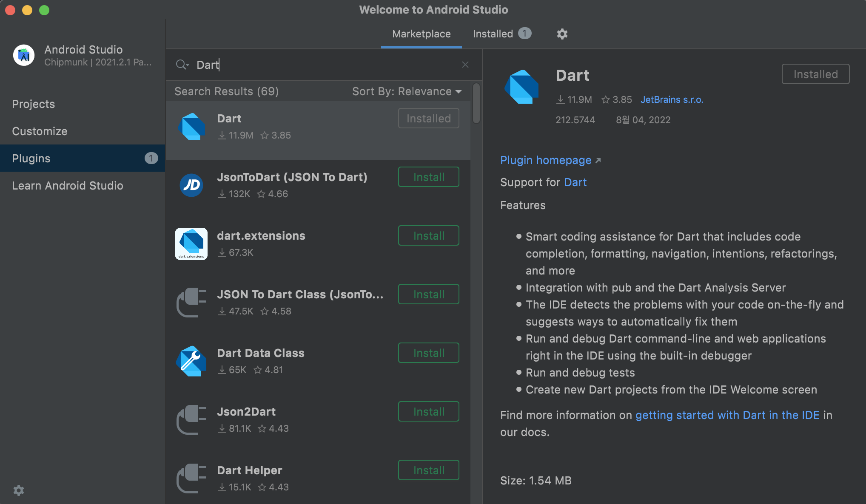Select the dart.extensions plugin icon
Image resolution: width=866 pixels, height=504 pixels.
191,244
